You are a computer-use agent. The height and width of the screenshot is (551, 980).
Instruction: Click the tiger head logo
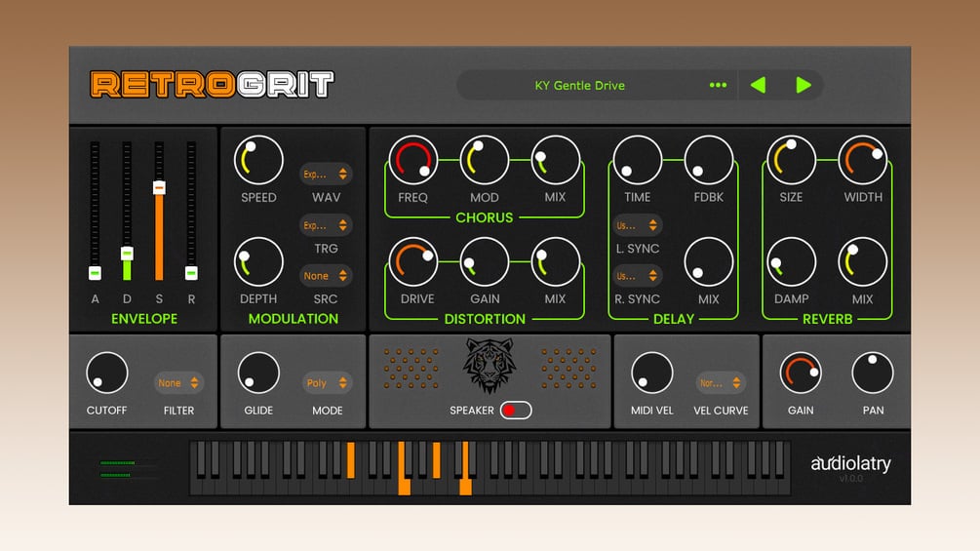click(x=490, y=366)
